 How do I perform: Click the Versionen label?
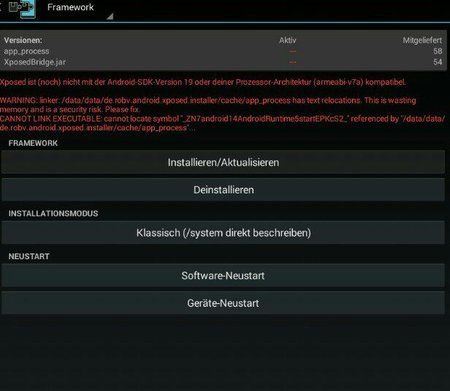23,40
